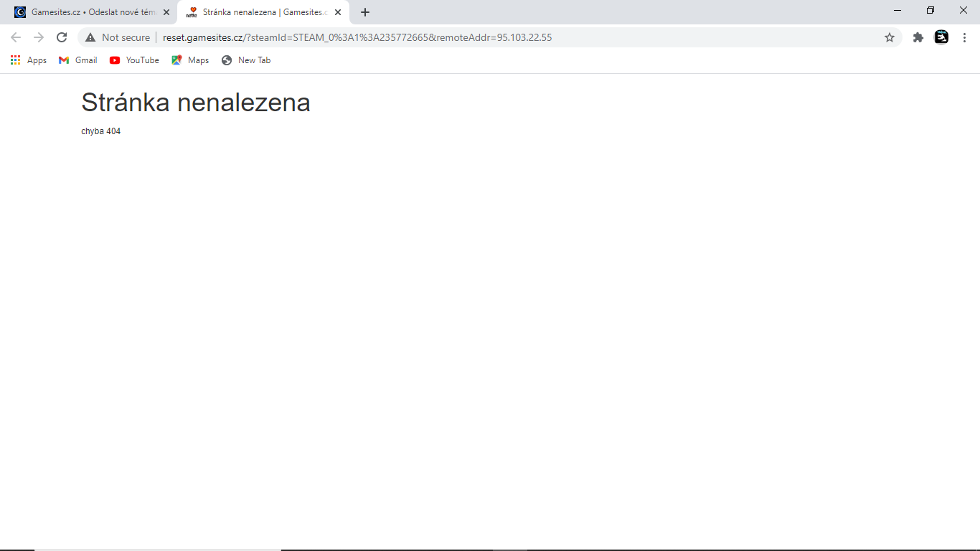Screen dimensions: 980x551
Task: Open the Maps bookmark
Action: click(x=190, y=60)
